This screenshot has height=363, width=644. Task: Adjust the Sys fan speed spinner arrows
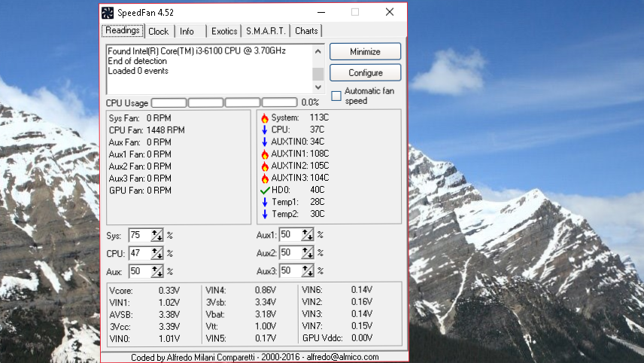tap(157, 236)
